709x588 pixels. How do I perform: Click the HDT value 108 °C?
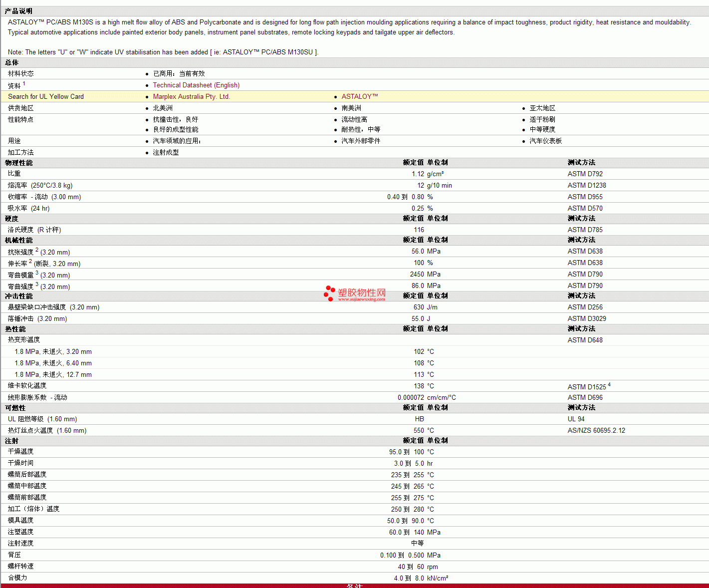(x=424, y=363)
